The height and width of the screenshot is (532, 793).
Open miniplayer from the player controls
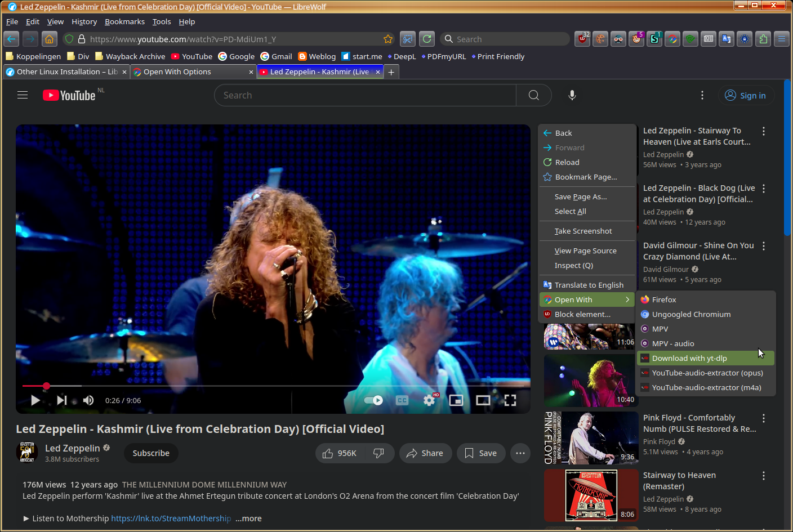click(456, 400)
